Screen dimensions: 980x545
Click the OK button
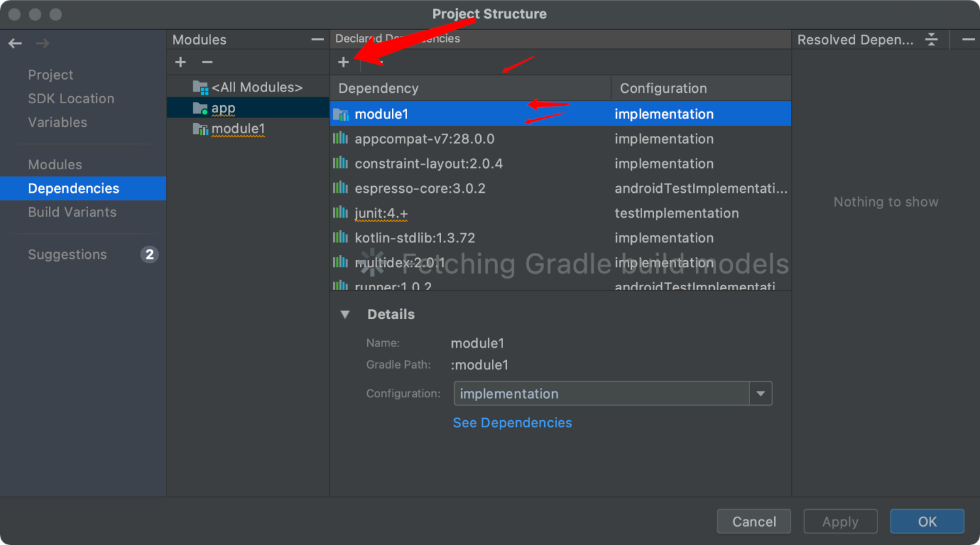pos(927,521)
